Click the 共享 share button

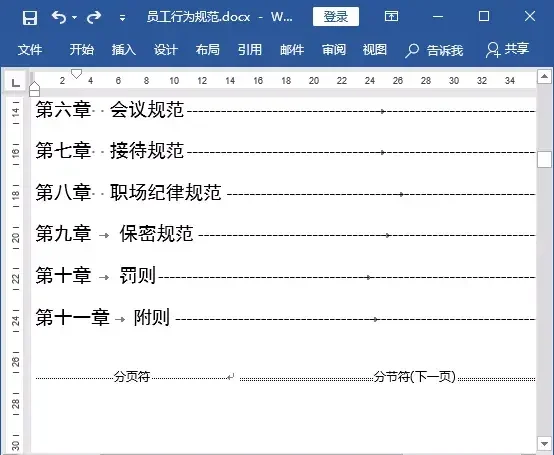[507, 49]
